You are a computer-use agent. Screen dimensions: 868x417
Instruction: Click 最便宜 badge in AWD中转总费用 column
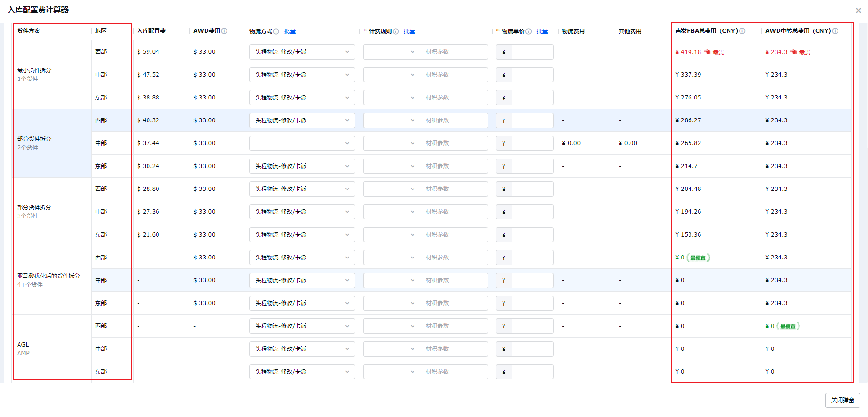click(788, 327)
